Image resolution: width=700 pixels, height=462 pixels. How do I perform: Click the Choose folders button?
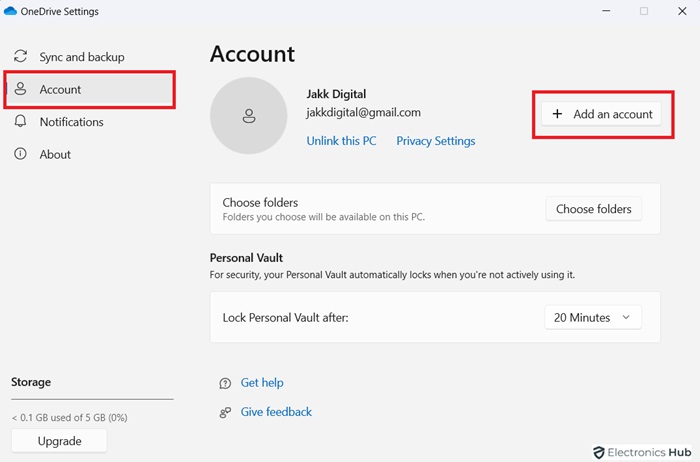594,209
